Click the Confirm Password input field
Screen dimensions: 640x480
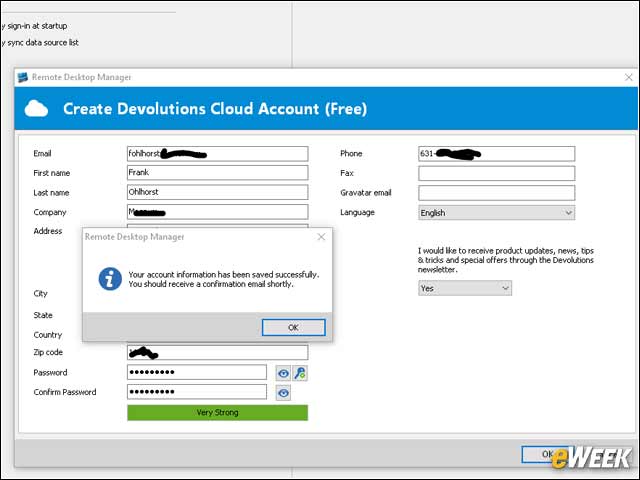(197, 392)
